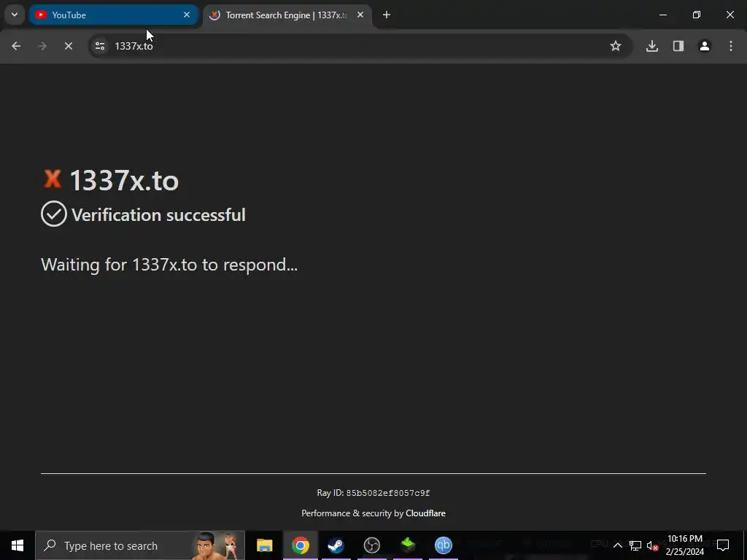The width and height of the screenshot is (747, 560).
Task: Open the clock showing 10:16 PM
Action: pos(685,545)
